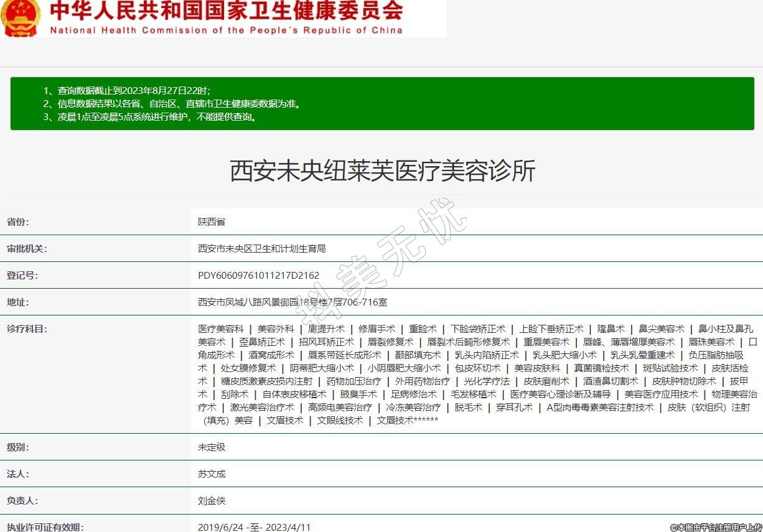Click the address value starting with 西安市凤城八路
Viewport: 763px width, 532px height.
pyautogui.click(x=293, y=302)
